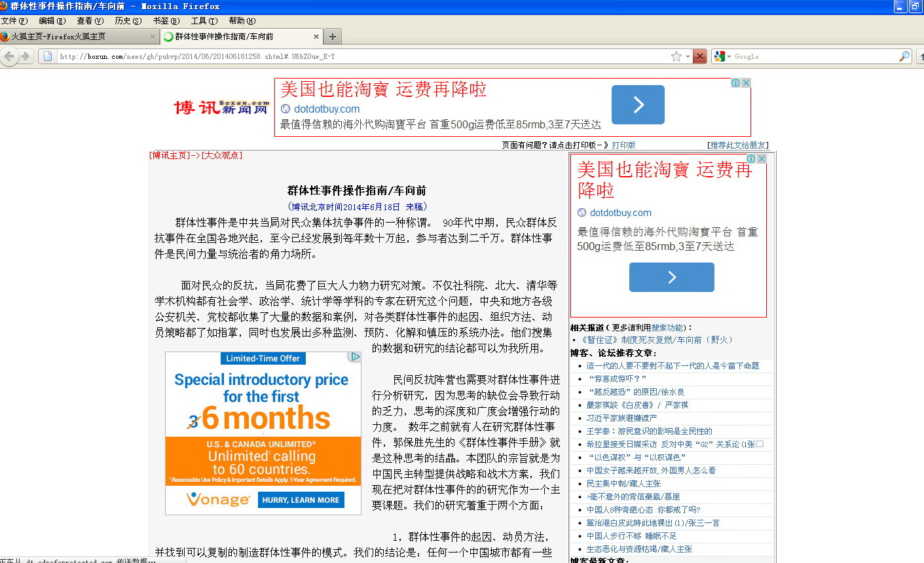Click the 打印版 print version link
Image resolution: width=924 pixels, height=563 pixels.
[623, 145]
